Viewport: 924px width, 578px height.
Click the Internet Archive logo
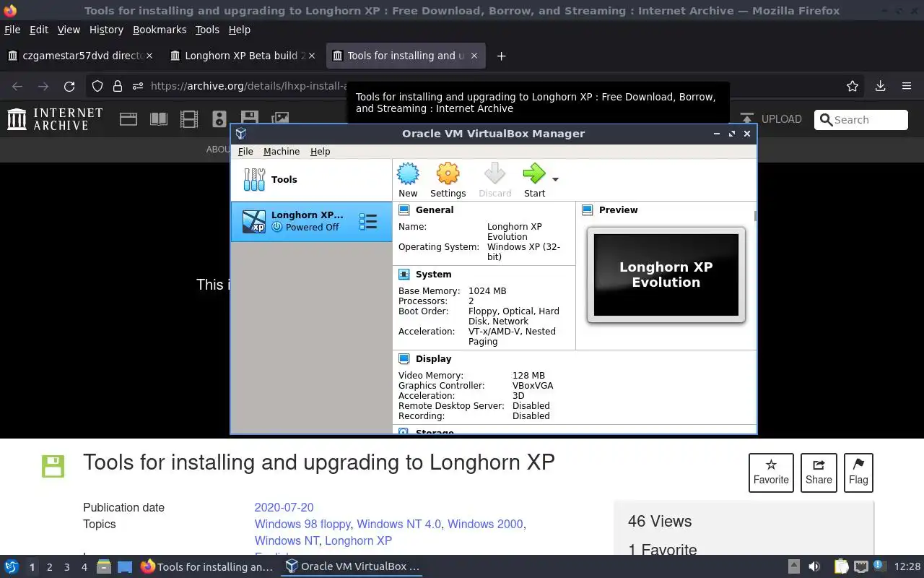click(55, 119)
